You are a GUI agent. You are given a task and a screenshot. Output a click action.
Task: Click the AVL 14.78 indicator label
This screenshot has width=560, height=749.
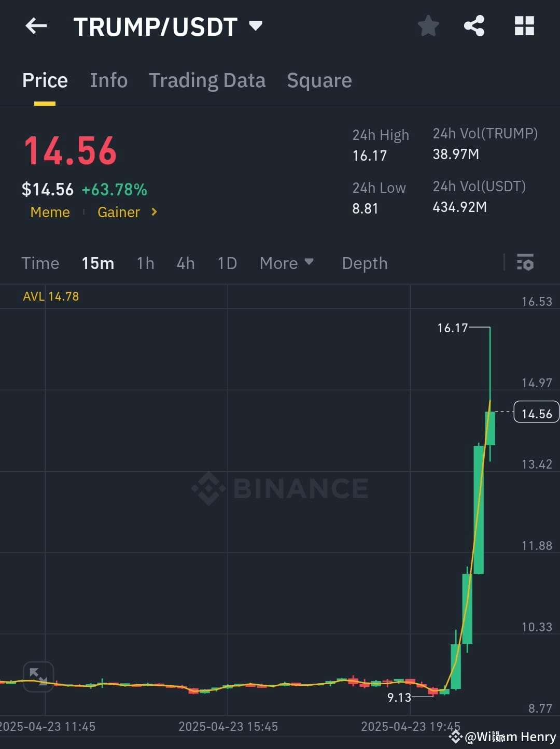point(51,296)
